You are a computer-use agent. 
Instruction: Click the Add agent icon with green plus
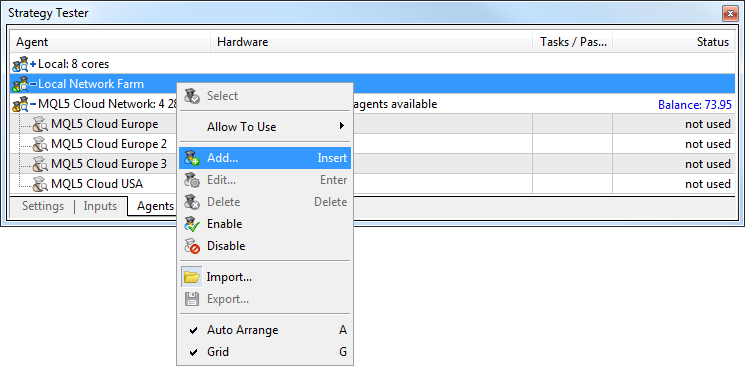coord(192,158)
